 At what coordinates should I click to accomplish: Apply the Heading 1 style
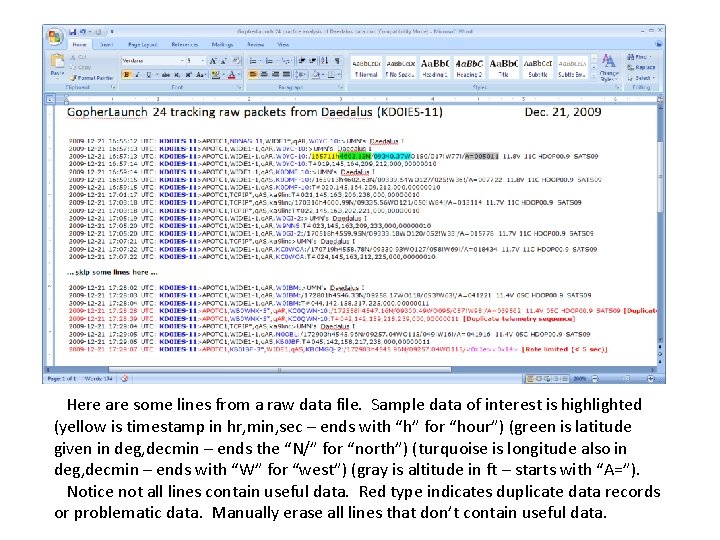434,68
